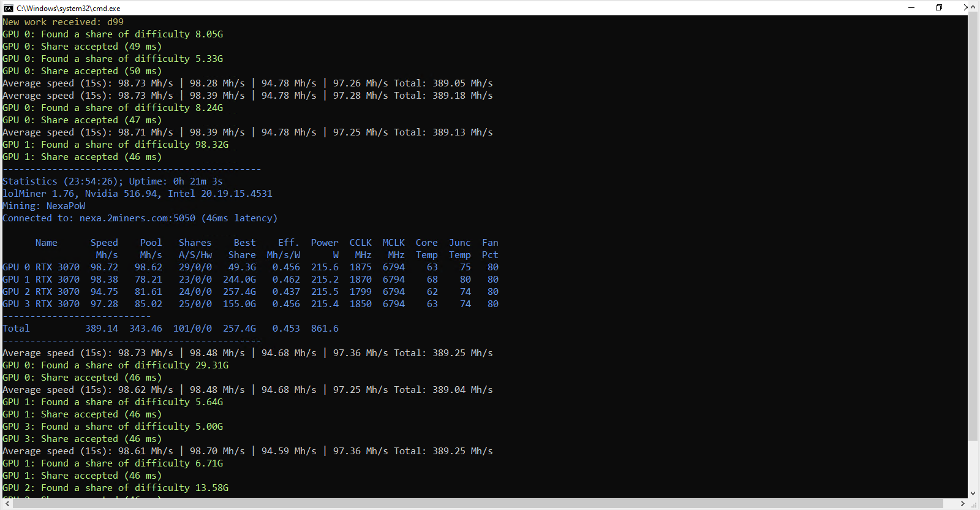Click GPU 0 speed value 98.72
980x510 pixels.
[x=105, y=267]
